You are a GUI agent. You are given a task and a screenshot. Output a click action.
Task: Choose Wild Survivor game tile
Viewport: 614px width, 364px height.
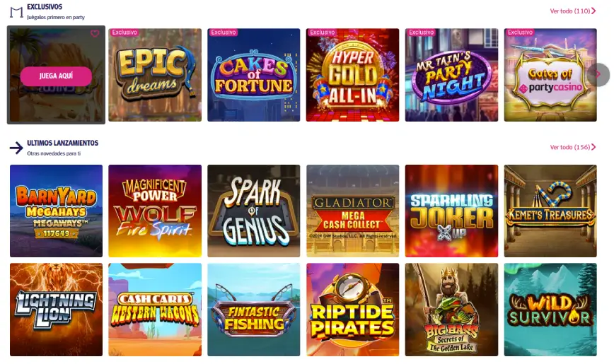(550, 310)
